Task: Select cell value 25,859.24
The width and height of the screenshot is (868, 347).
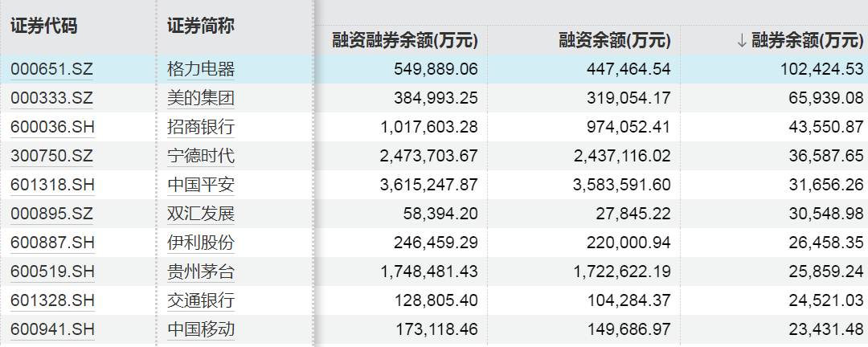Action: pos(826,271)
